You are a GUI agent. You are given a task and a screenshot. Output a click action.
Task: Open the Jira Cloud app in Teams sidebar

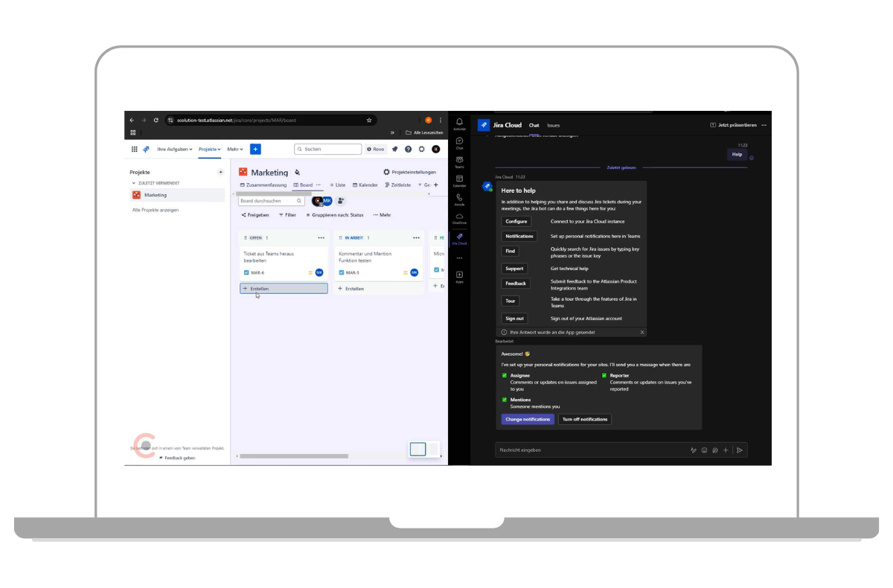(459, 237)
